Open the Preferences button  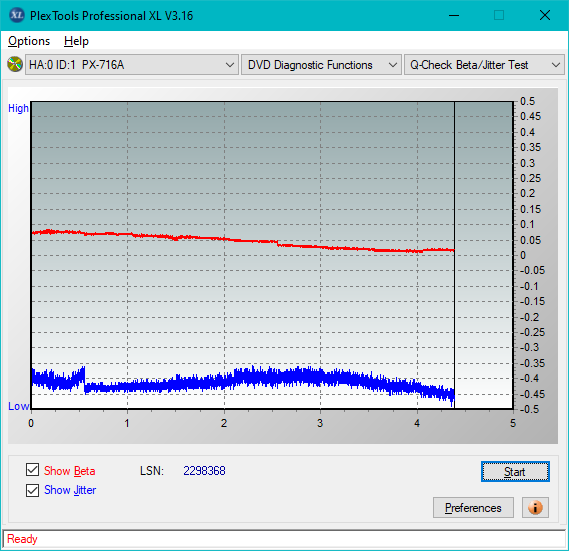[x=473, y=507]
